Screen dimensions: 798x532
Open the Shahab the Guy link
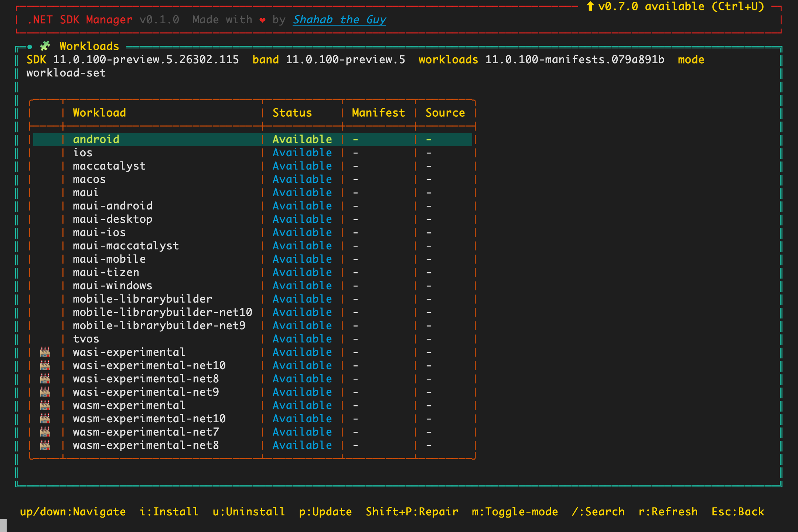point(340,20)
